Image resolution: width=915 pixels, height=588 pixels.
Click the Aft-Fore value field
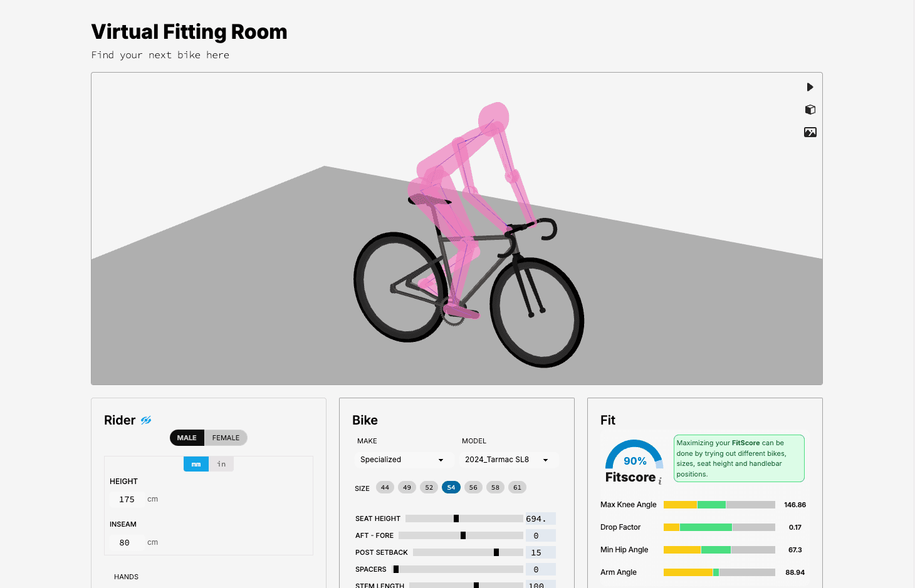pos(540,535)
